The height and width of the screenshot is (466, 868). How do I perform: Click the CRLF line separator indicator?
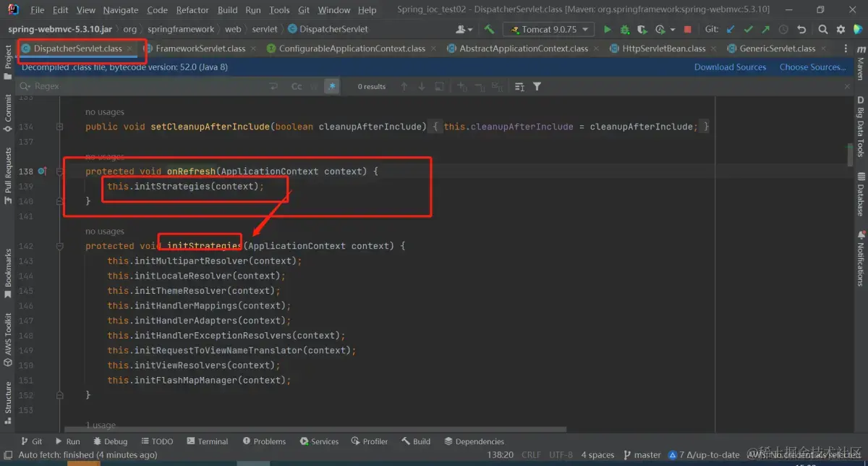coord(530,455)
